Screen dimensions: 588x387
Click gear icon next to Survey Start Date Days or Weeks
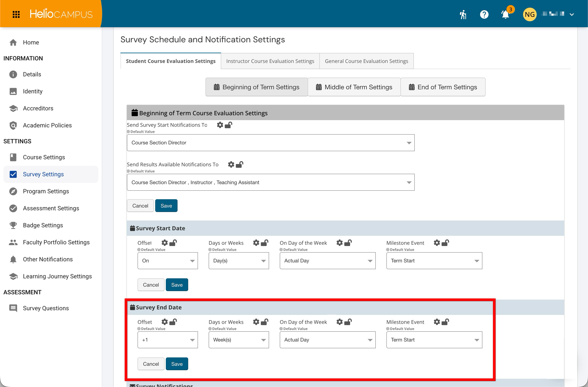(256, 243)
